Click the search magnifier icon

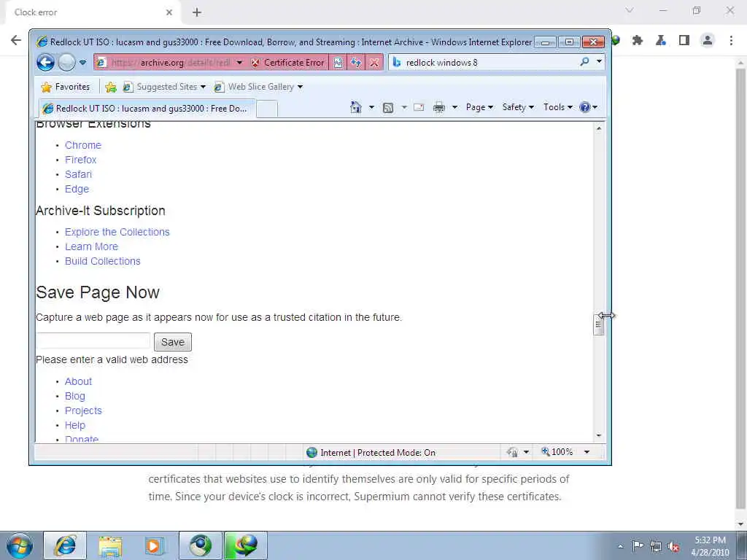[584, 61]
